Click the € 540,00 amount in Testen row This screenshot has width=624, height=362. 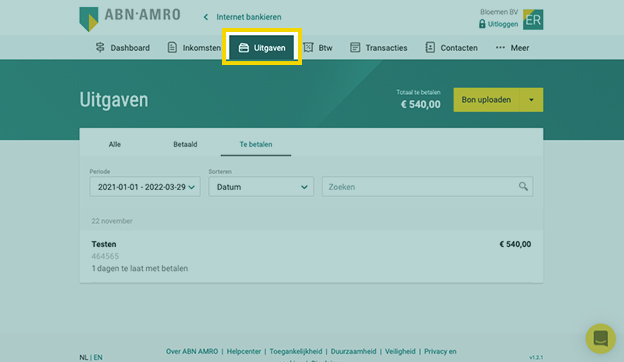pyautogui.click(x=515, y=244)
